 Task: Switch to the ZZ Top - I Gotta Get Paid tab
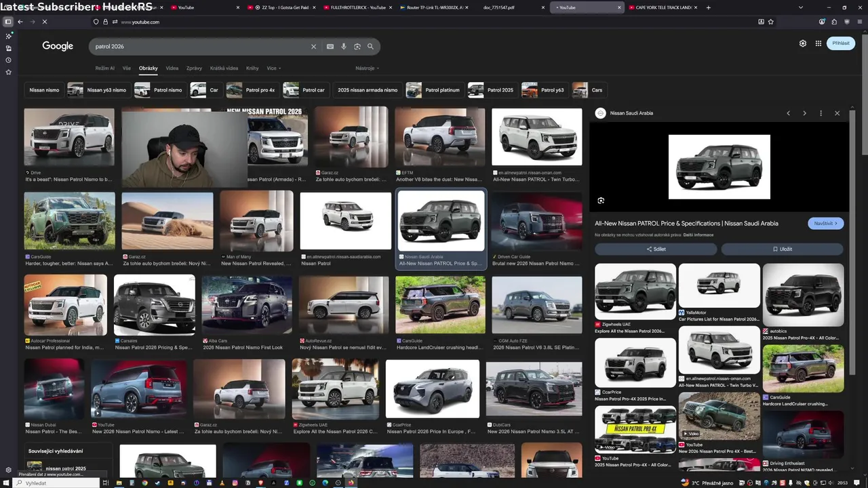(283, 7)
